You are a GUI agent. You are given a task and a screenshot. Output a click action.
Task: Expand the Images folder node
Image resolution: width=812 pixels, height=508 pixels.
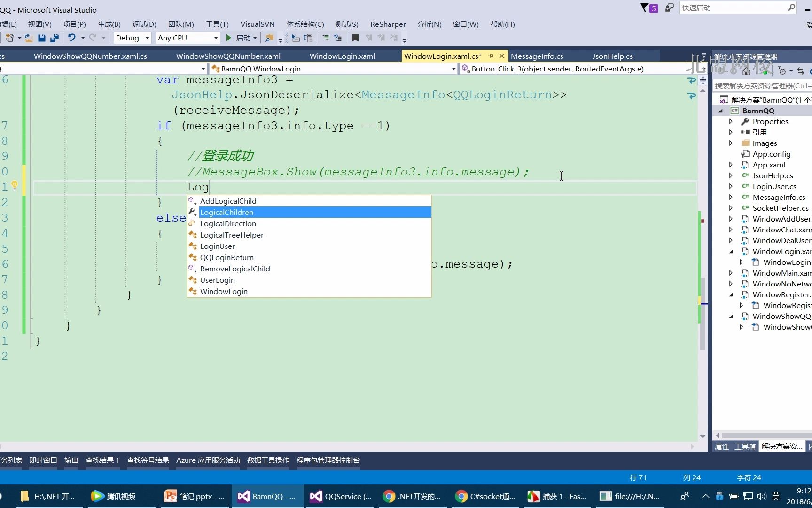click(x=731, y=143)
